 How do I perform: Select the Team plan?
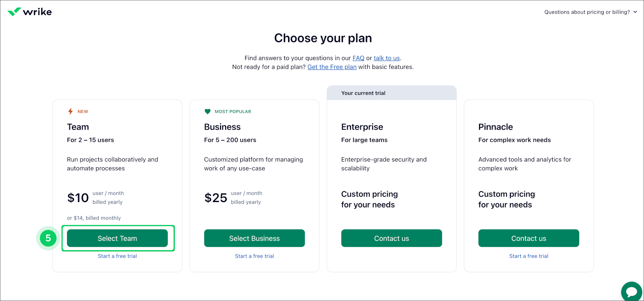coord(117,238)
